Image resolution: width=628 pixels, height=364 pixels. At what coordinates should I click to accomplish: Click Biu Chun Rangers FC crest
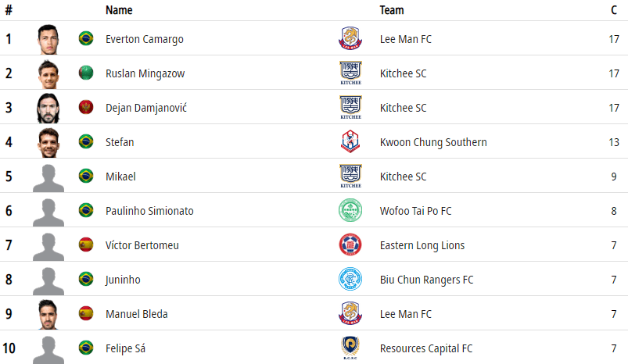(350, 280)
